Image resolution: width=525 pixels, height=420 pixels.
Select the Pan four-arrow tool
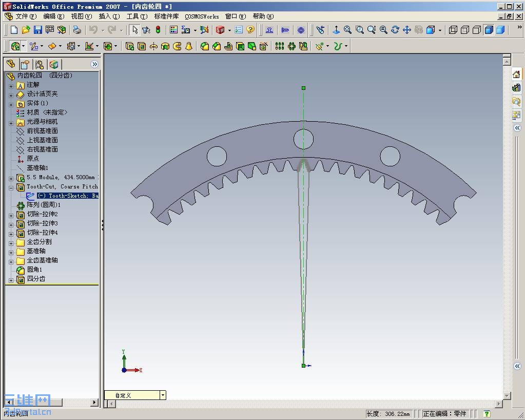click(x=407, y=30)
